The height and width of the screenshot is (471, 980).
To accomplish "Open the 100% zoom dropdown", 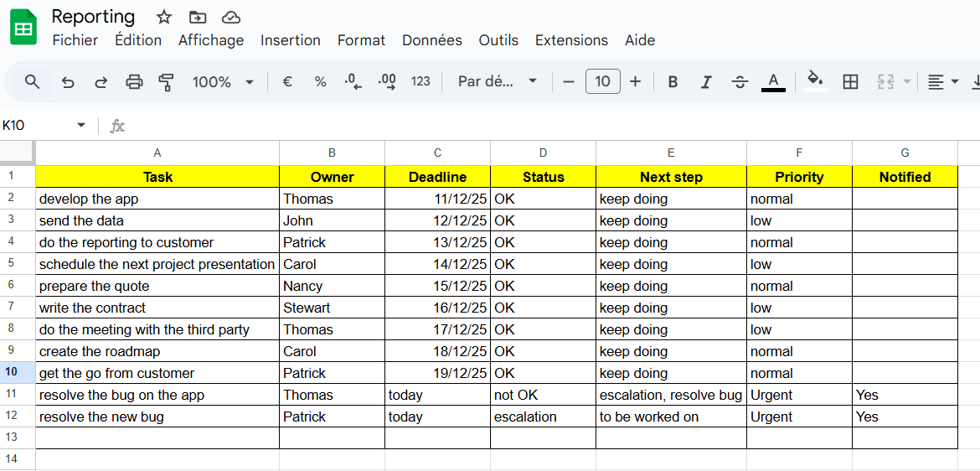I will (223, 81).
